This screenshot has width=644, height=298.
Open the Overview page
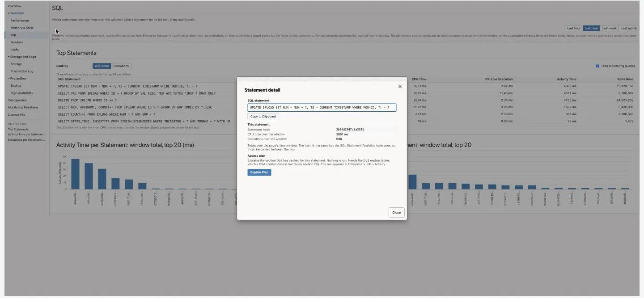click(14, 6)
